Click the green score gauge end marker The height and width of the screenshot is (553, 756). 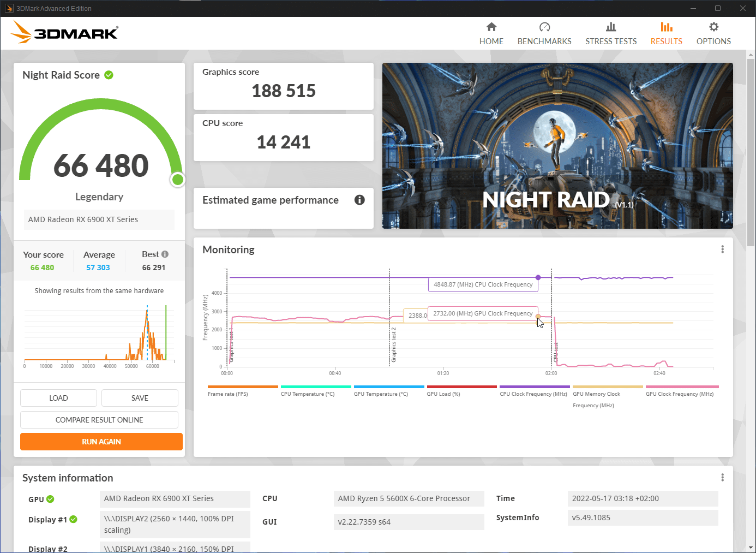177,180
